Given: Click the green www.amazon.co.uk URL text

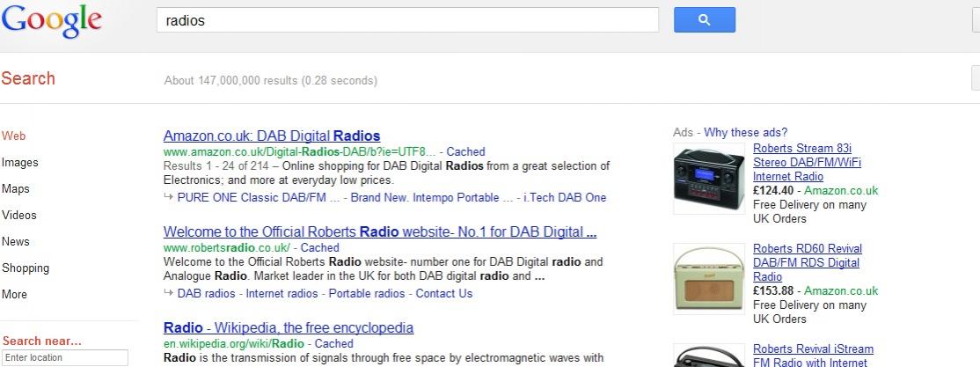Looking at the screenshot, I should point(299,152).
